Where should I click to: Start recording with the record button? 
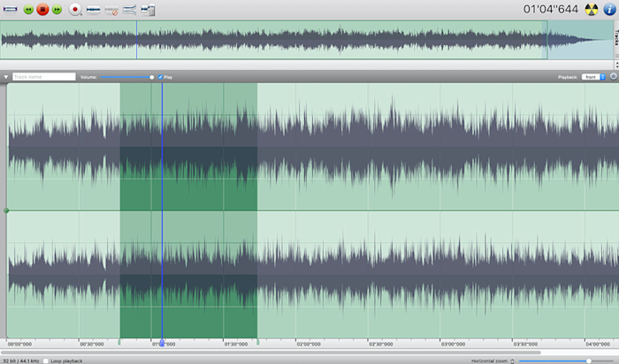click(x=74, y=10)
